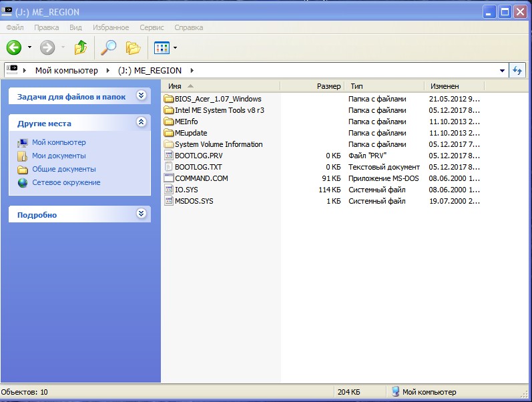This screenshot has width=532, height=402.
Task: Expand the arrow after Мой компьютер breadcrumb
Action: (108, 71)
